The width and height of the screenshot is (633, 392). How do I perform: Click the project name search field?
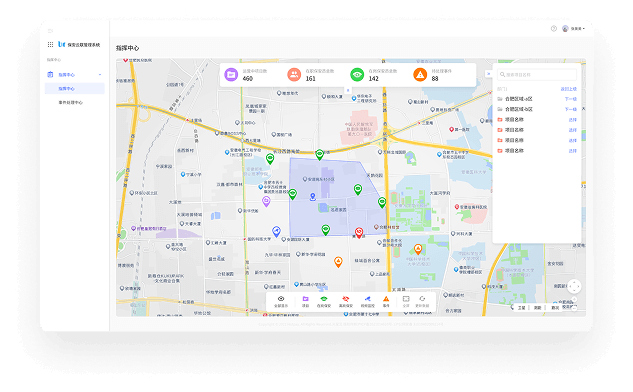537,75
